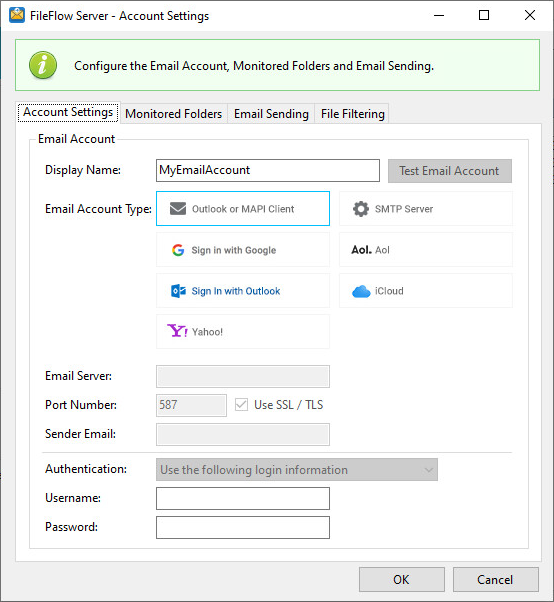Choose the iCloud cloud icon
Image resolution: width=554 pixels, height=602 pixels.
[361, 291]
